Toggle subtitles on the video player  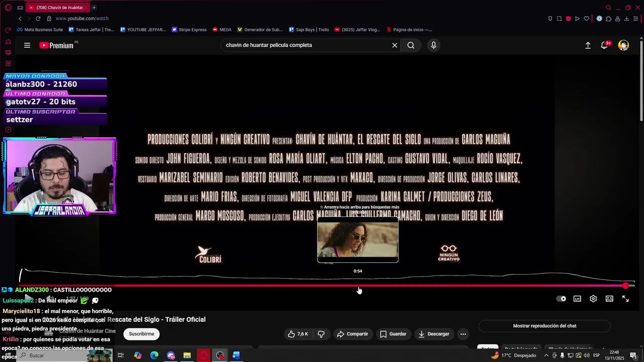coord(577,299)
